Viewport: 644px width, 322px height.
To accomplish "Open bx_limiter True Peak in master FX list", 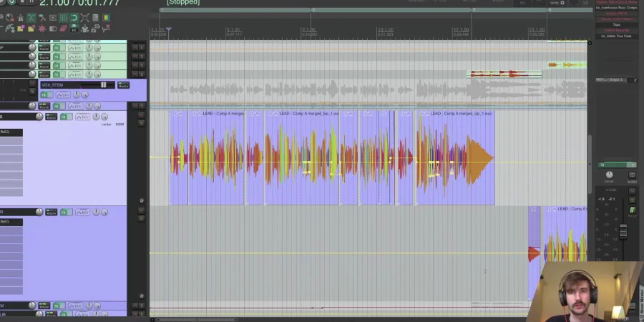I will click(x=616, y=36).
